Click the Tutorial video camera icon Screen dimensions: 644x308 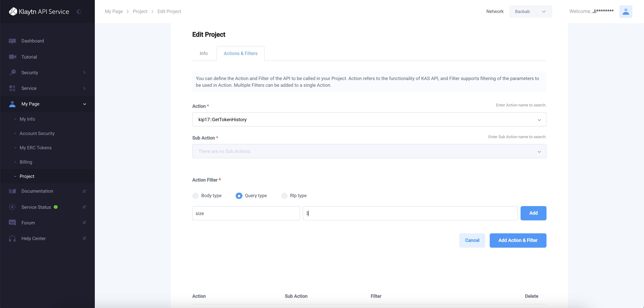point(13,57)
